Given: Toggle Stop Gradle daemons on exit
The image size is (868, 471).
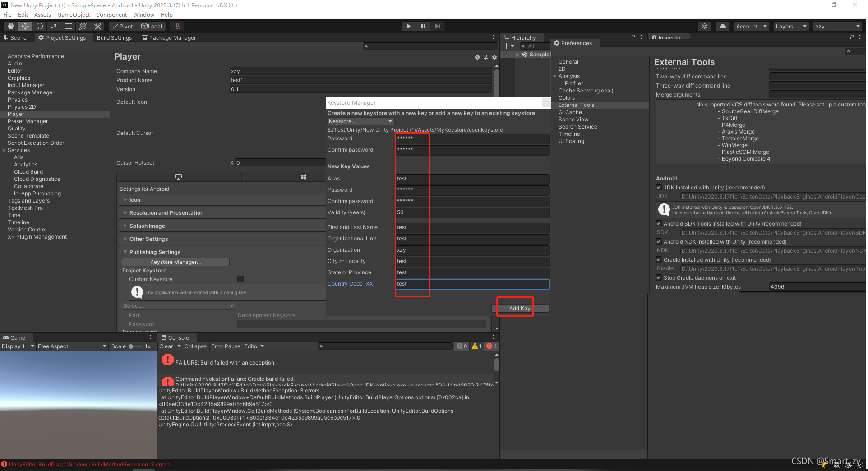Looking at the screenshot, I should click(659, 277).
